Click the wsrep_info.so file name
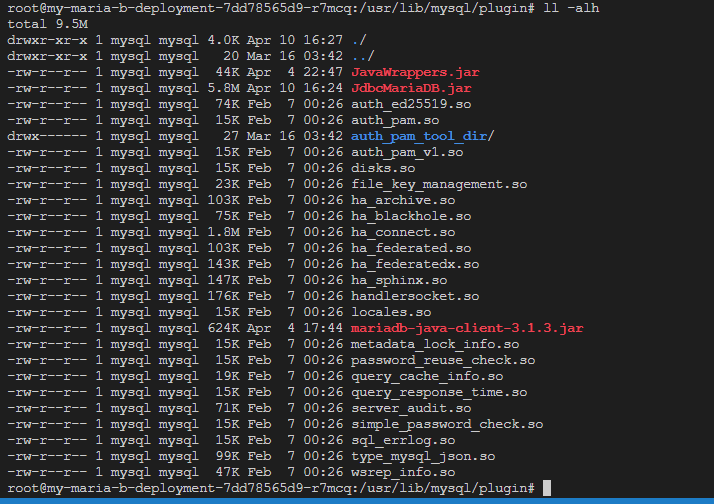 pos(406,472)
